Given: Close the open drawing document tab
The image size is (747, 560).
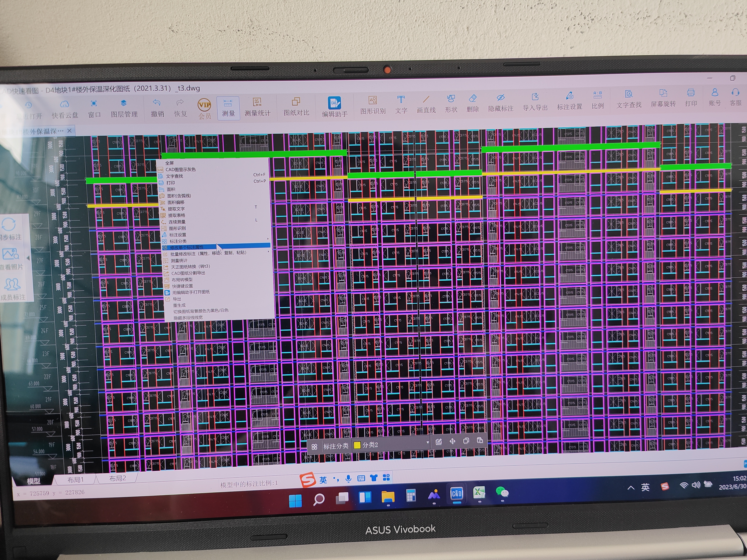Looking at the screenshot, I should [x=69, y=131].
